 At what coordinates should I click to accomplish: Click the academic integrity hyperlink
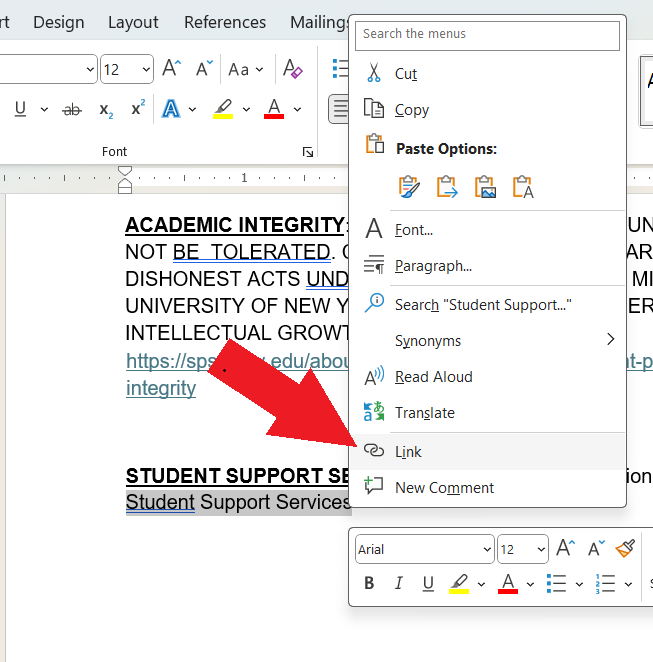coord(161,388)
